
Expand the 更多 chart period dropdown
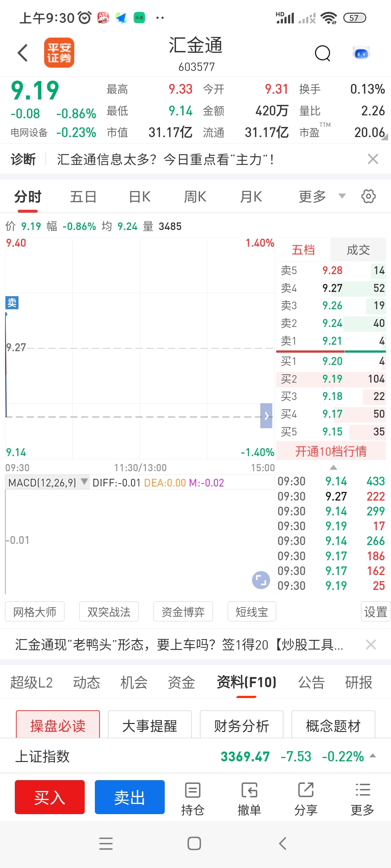click(322, 196)
